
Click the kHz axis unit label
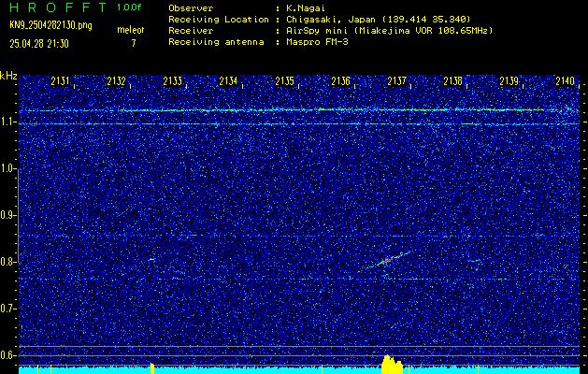point(8,76)
